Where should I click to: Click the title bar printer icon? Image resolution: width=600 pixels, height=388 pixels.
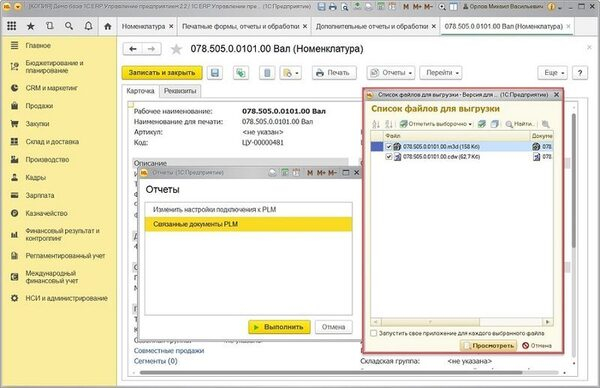[333, 7]
